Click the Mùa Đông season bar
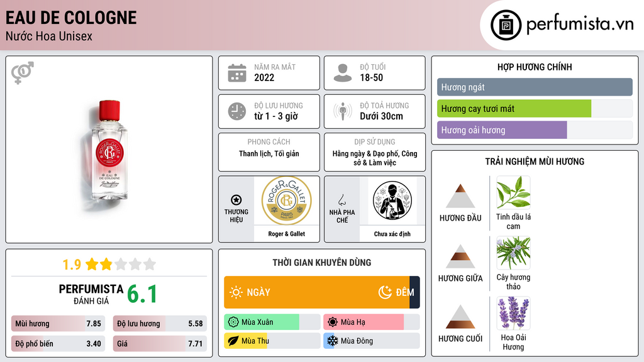The image size is (644, 362). (x=371, y=341)
